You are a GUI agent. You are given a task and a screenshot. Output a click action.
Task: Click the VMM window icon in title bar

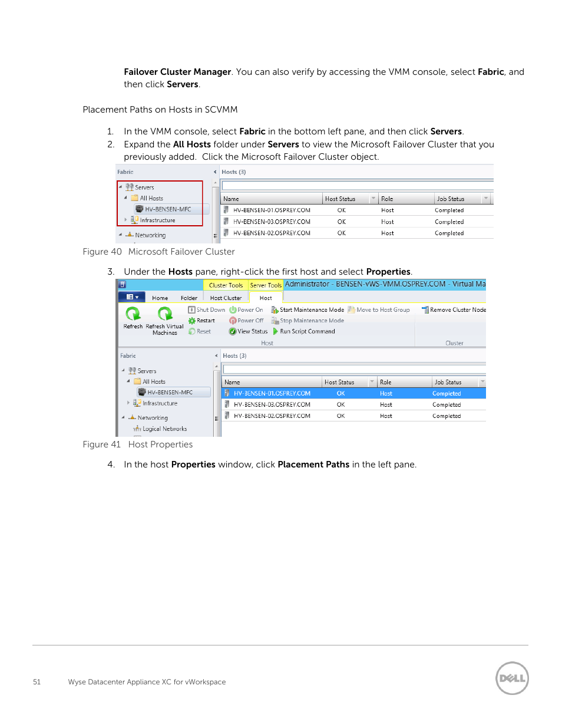pos(123,285)
